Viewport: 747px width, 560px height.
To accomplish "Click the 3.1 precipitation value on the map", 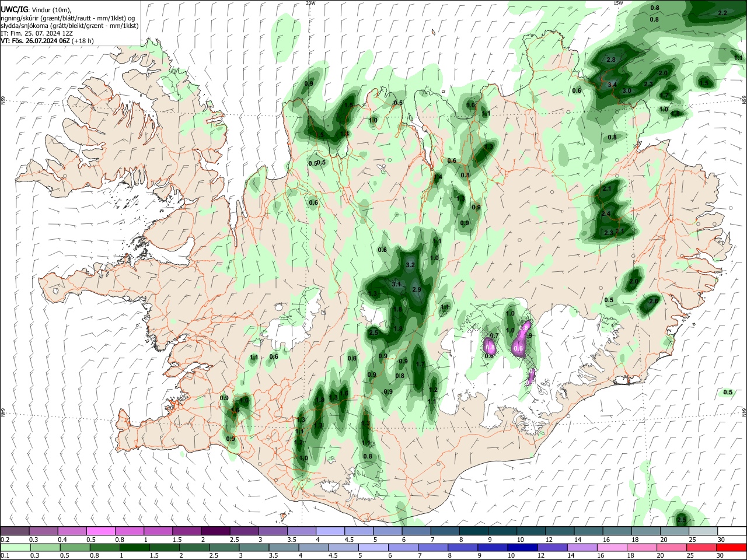I will [396, 284].
